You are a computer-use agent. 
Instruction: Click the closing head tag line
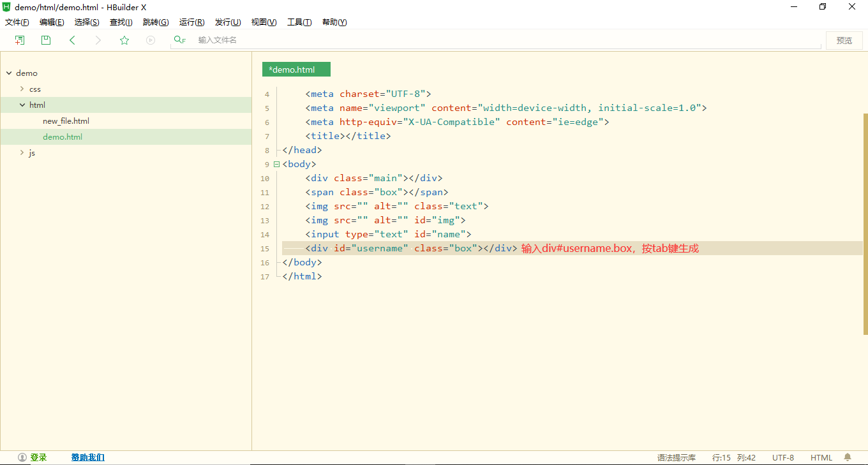tap(302, 150)
